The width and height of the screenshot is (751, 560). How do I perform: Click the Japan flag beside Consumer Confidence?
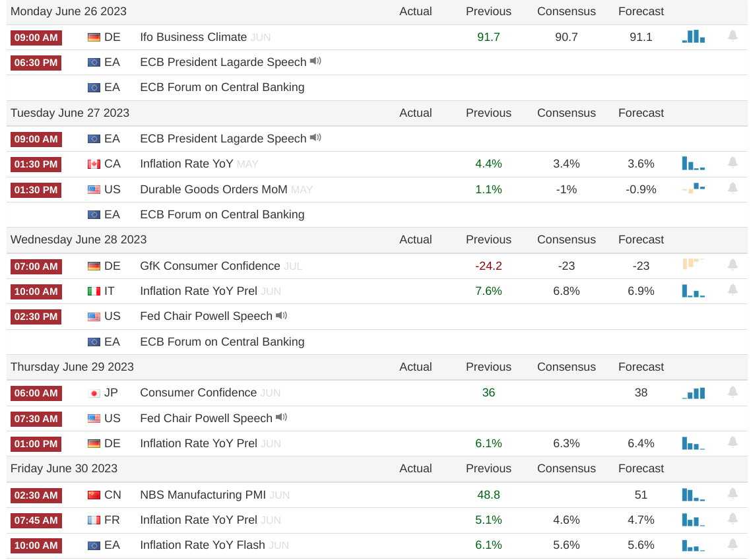pos(94,393)
